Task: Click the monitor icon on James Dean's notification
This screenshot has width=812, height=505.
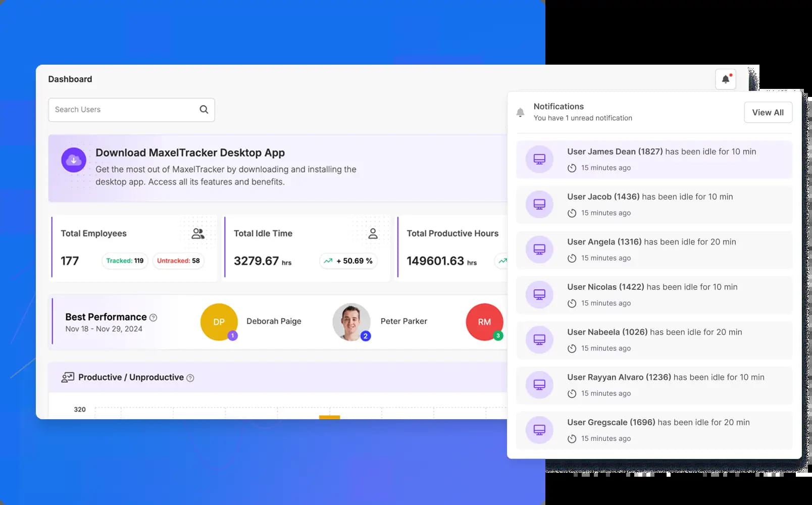Action: pos(538,159)
